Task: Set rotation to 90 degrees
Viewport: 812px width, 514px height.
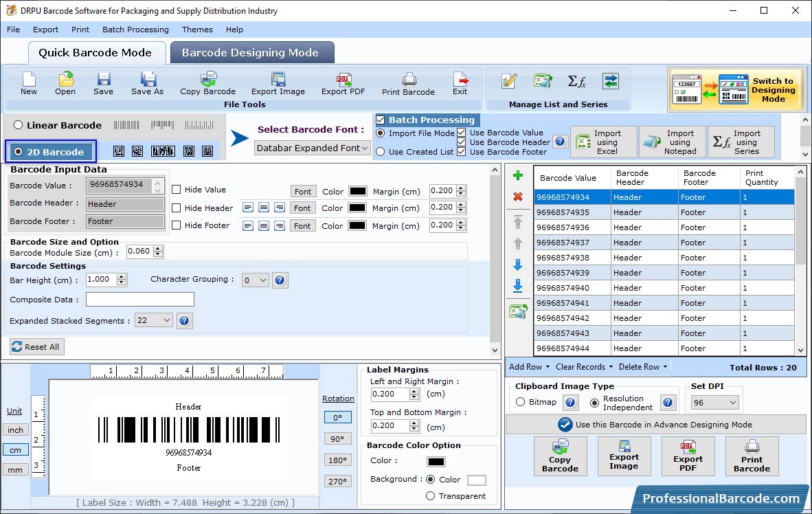Action: pos(337,439)
